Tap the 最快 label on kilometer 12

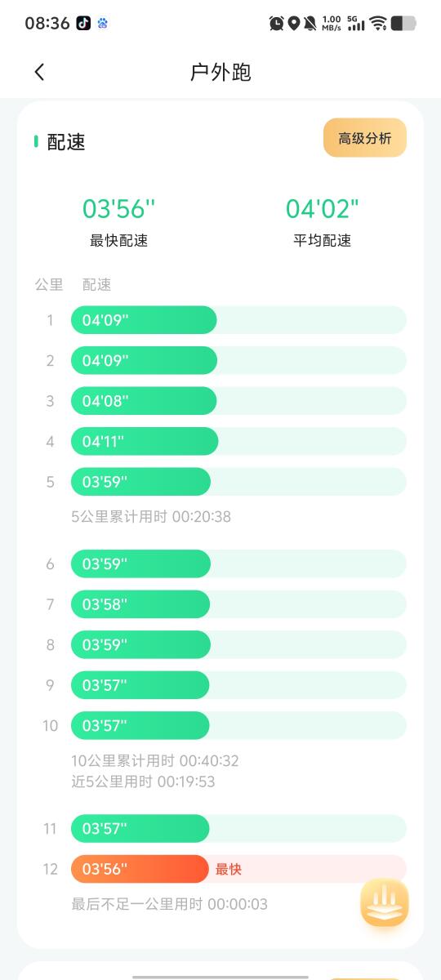229,870
